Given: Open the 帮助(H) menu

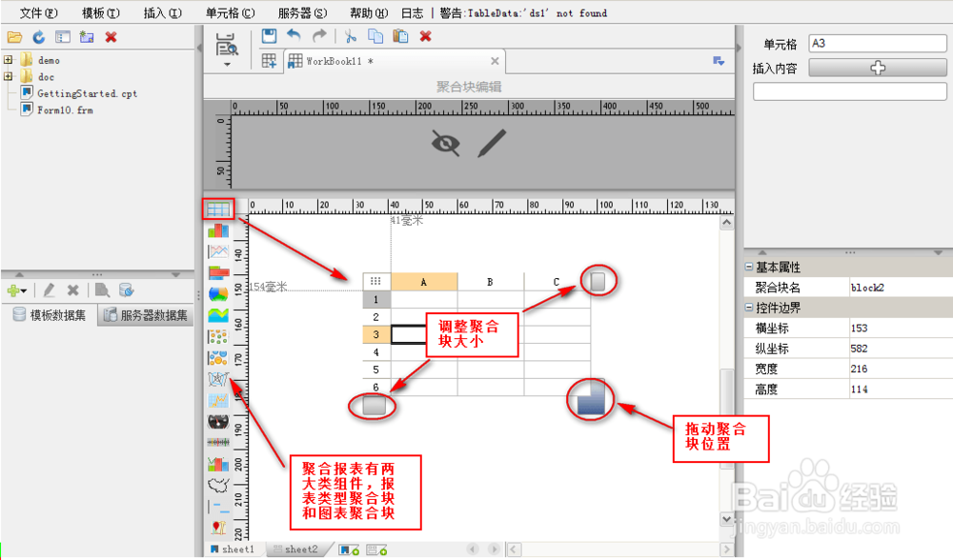Looking at the screenshot, I should click(x=368, y=12).
